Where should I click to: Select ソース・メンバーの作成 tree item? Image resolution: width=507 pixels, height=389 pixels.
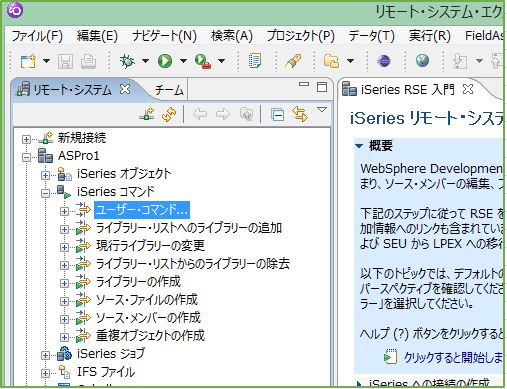click(x=148, y=318)
